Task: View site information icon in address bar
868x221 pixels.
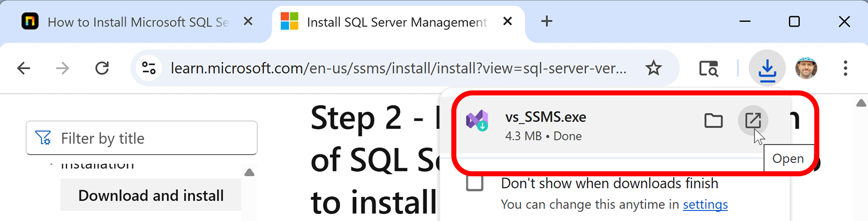Action: pos(149,68)
